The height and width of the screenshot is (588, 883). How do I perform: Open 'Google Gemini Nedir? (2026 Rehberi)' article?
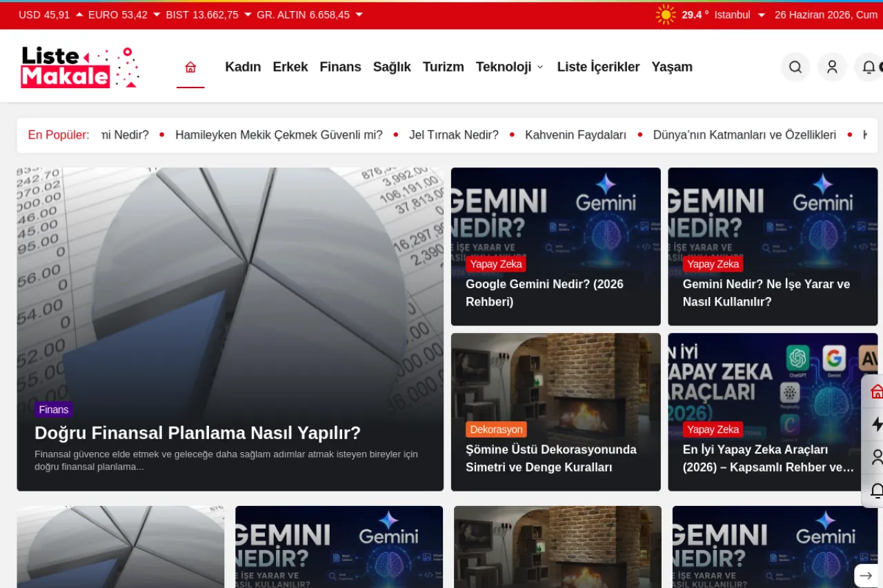tap(544, 293)
